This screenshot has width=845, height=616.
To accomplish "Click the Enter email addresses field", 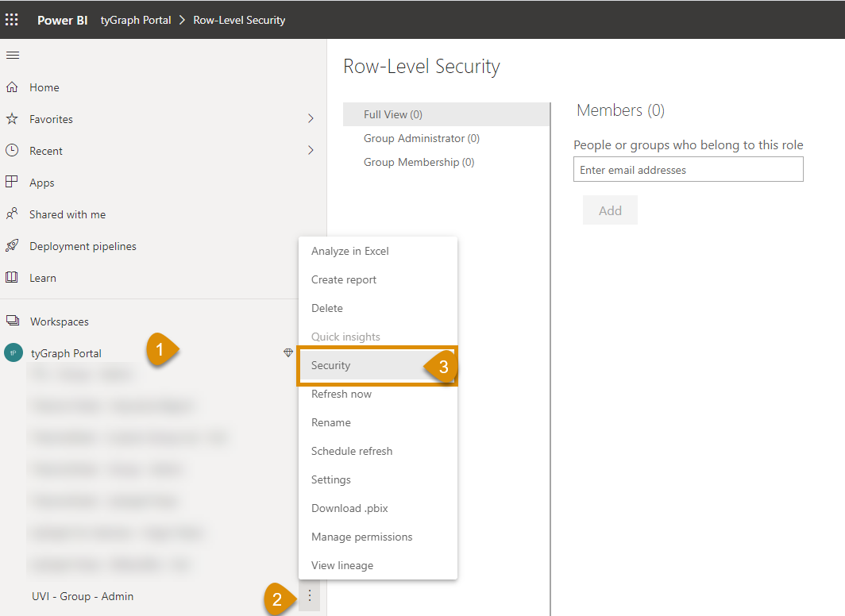I will pos(688,170).
